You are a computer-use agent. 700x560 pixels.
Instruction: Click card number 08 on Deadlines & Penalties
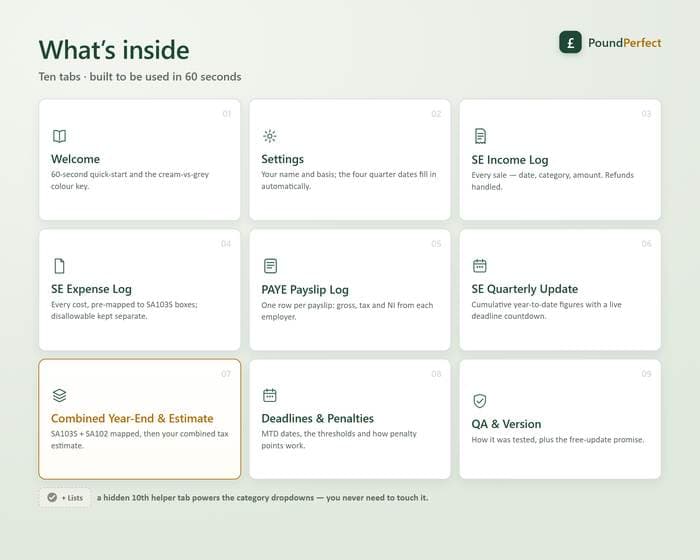point(436,374)
